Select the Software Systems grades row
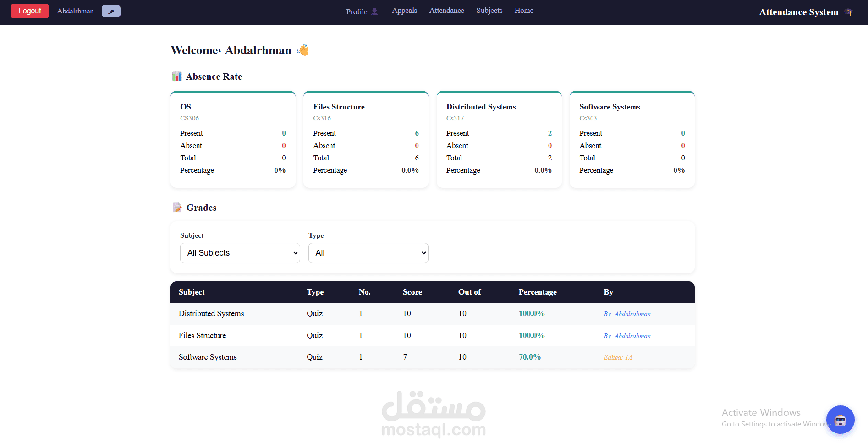Viewport: 868px width, 448px height. (433, 357)
